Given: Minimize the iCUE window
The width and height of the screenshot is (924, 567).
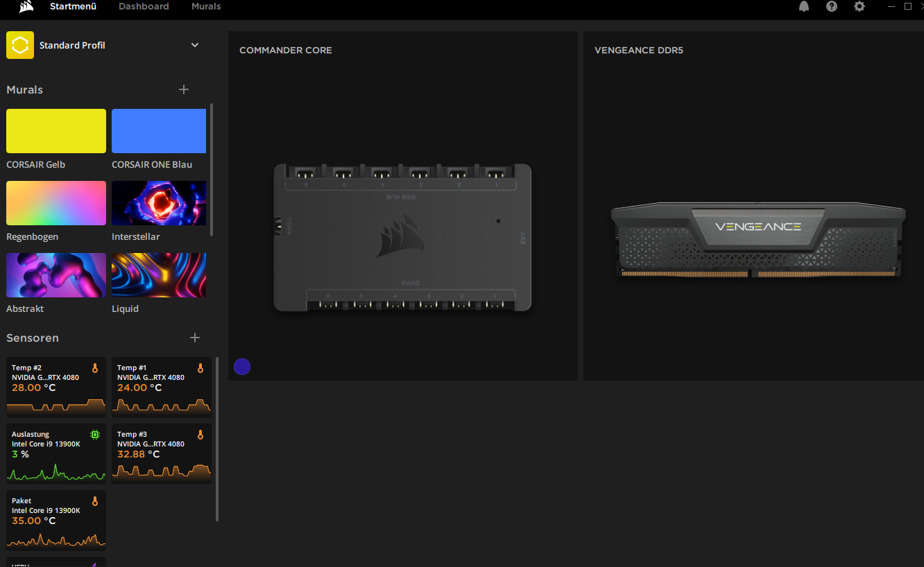Looking at the screenshot, I should (891, 6).
